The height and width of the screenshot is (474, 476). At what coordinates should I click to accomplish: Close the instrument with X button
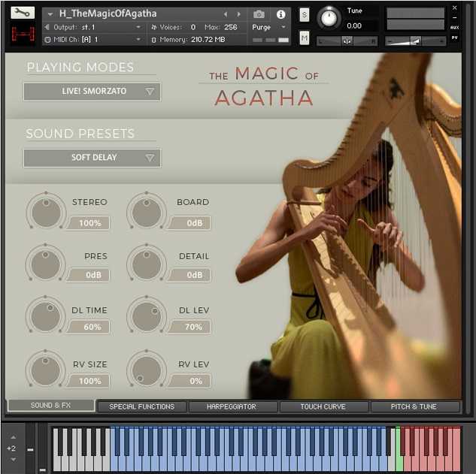[x=454, y=8]
